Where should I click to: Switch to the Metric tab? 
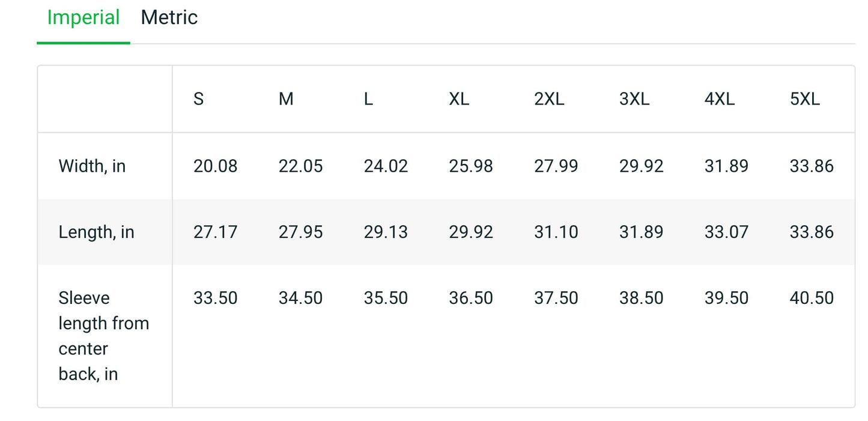coord(169,18)
